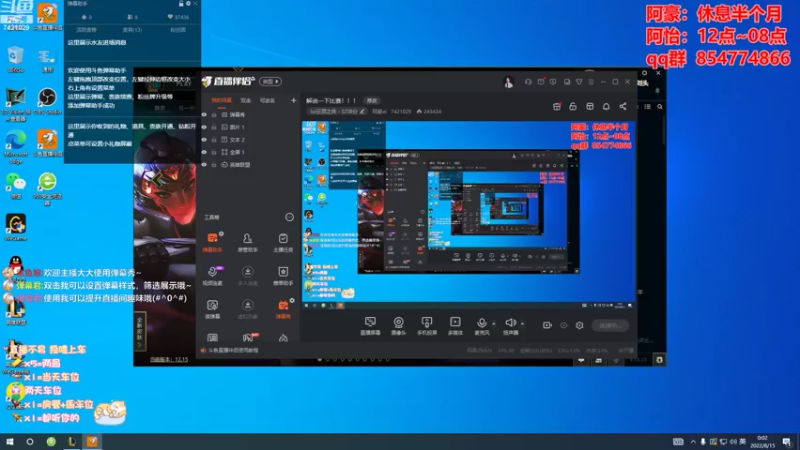Open the 多人连麦 tool

(x=247, y=276)
